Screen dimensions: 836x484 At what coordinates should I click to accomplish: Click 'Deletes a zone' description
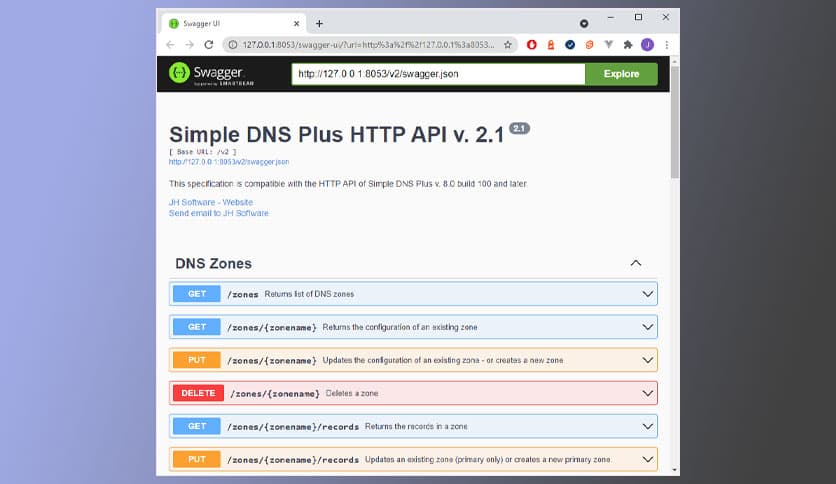pyautogui.click(x=352, y=393)
